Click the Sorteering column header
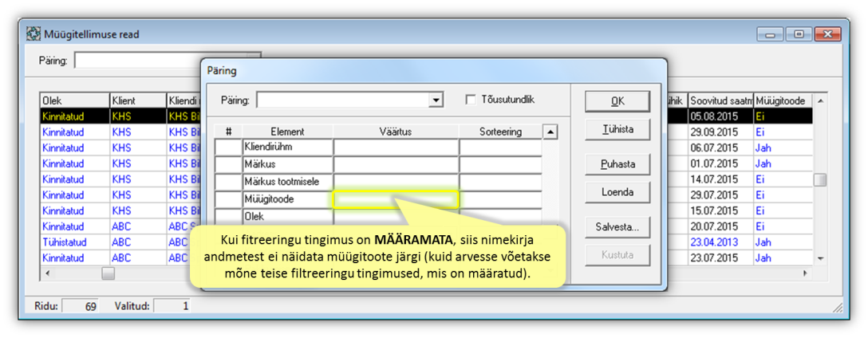Image resolution: width=868 pixels, height=338 pixels. (500, 132)
